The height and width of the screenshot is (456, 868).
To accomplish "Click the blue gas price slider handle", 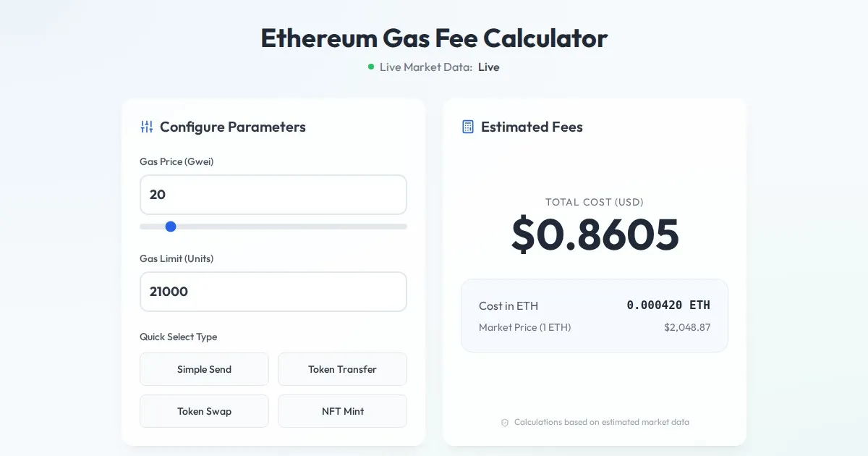I will [x=171, y=227].
